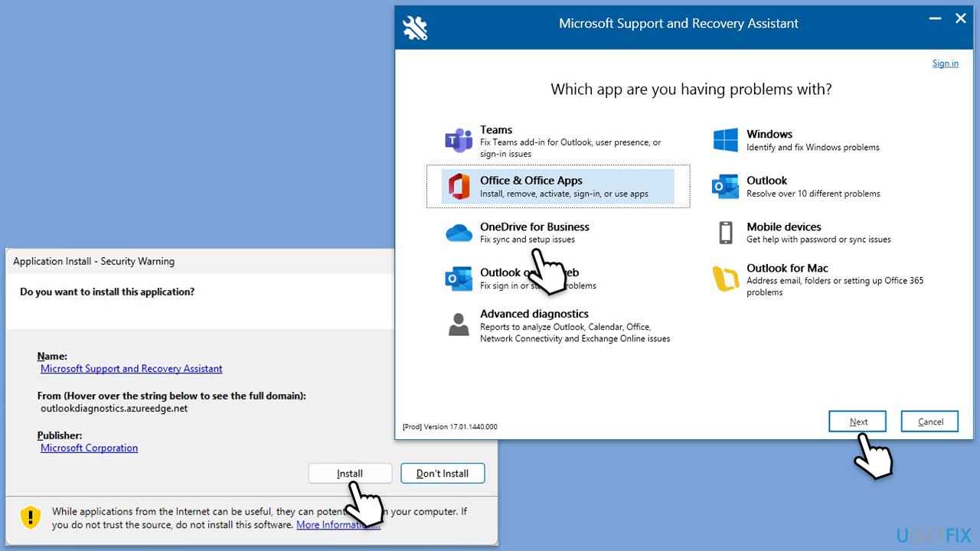980x551 pixels.
Task: Click the wrench tools icon in title bar
Action: click(415, 28)
